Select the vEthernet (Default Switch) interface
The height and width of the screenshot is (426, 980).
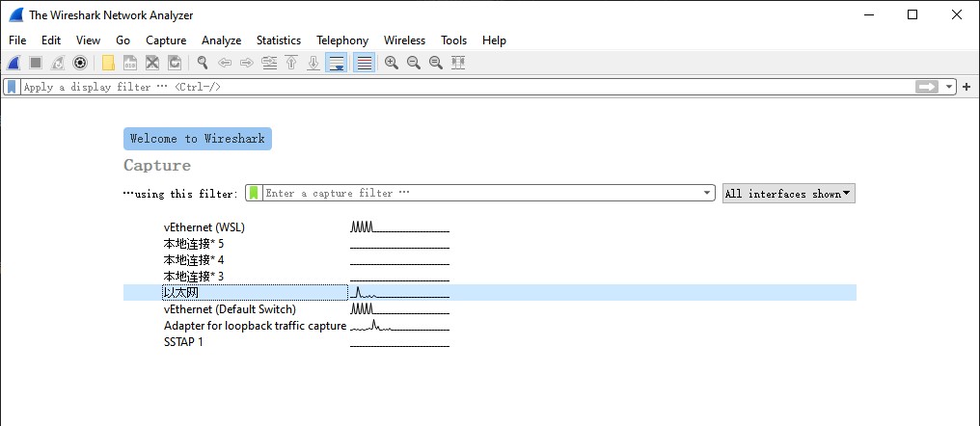coord(230,309)
